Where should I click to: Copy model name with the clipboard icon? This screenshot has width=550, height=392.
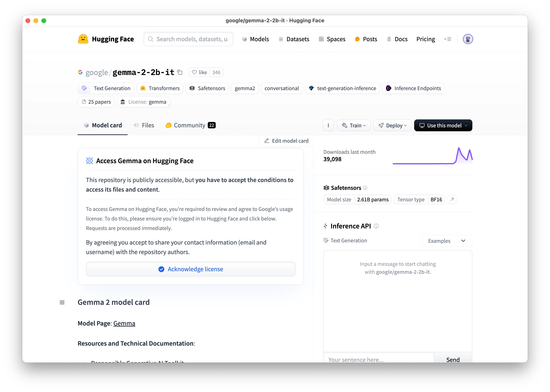[x=180, y=72]
